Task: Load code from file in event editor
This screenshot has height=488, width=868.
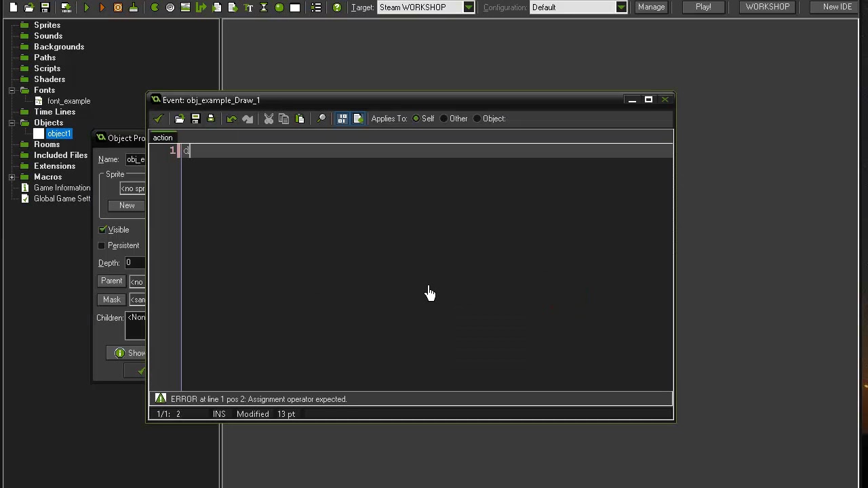Action: coord(180,119)
